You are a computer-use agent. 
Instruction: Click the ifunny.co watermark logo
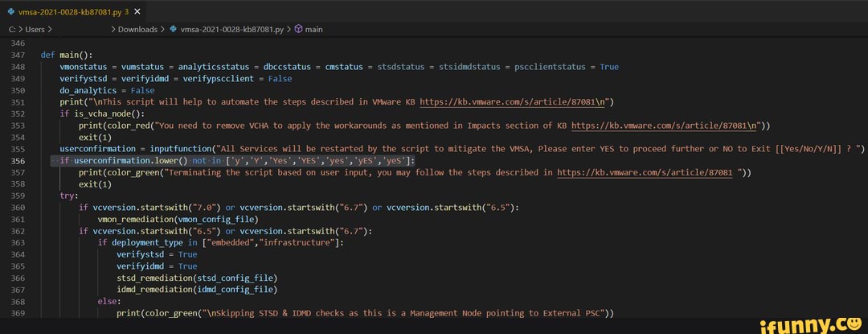[x=812, y=324]
